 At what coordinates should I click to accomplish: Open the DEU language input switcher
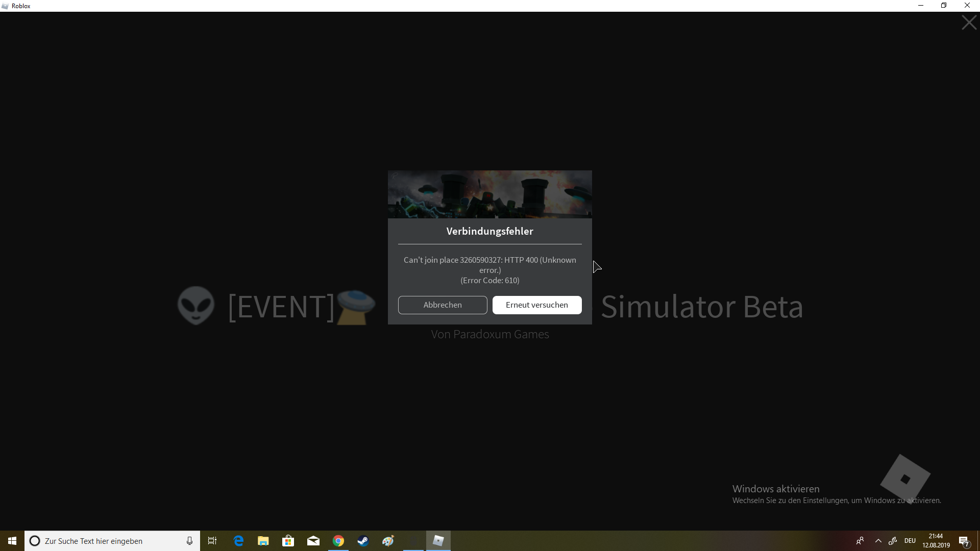[x=910, y=541]
